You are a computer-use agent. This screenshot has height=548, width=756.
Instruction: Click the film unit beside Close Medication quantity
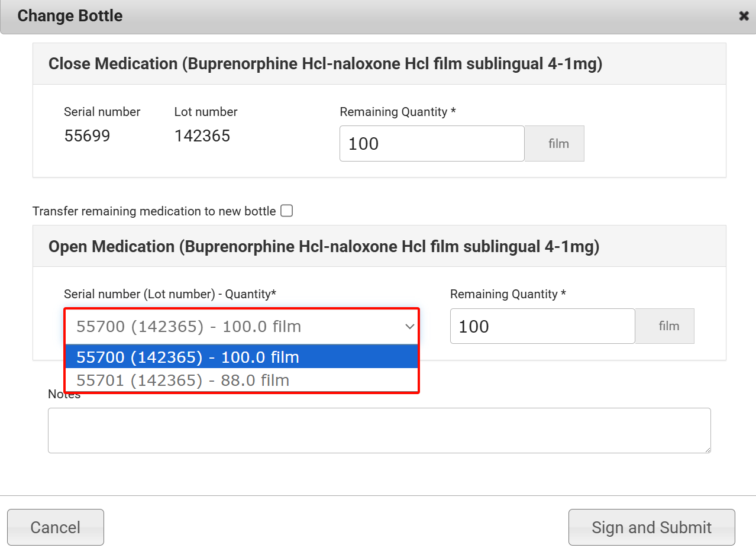558,144
